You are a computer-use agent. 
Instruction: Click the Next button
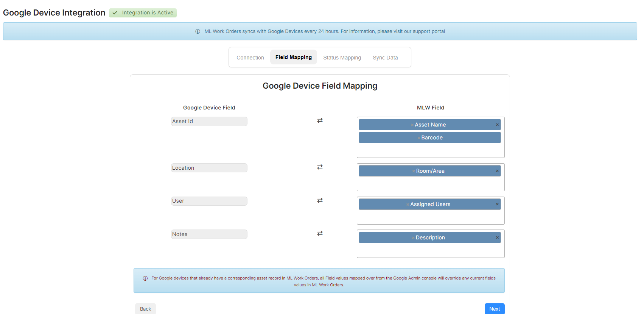click(495, 309)
